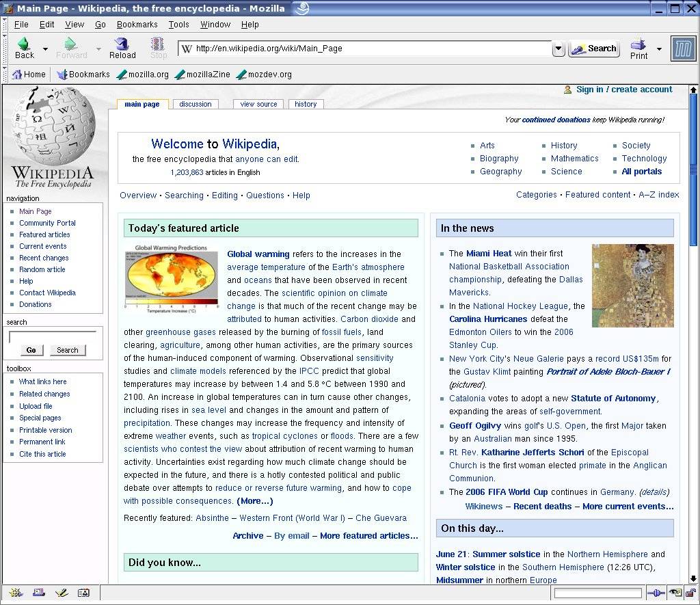Click the Wikipedia W favicon in address bar

tap(187, 49)
